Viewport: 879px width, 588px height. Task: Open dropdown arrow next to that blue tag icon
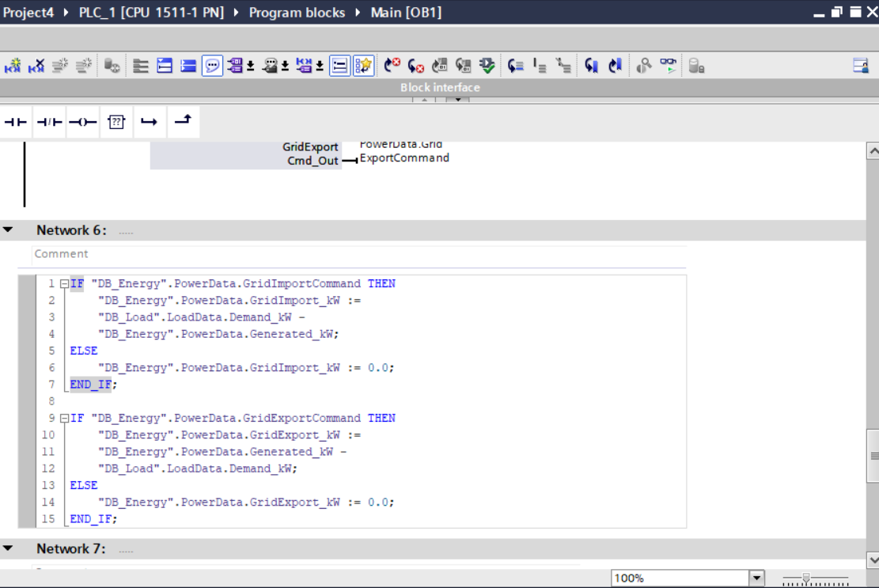pos(320,66)
